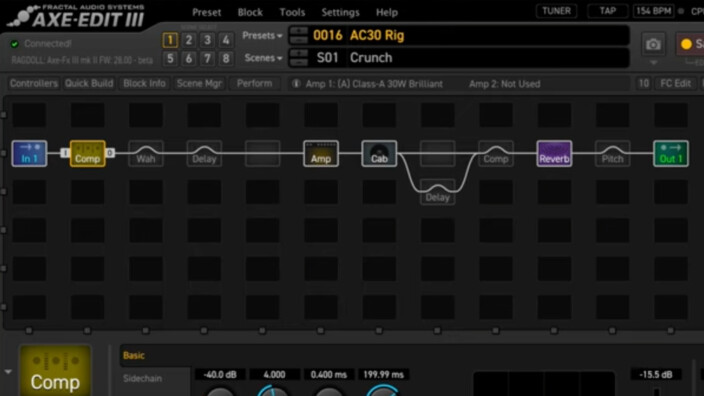Click the knob under 4.000 value
This screenshot has width=704, height=396.
coord(273,392)
